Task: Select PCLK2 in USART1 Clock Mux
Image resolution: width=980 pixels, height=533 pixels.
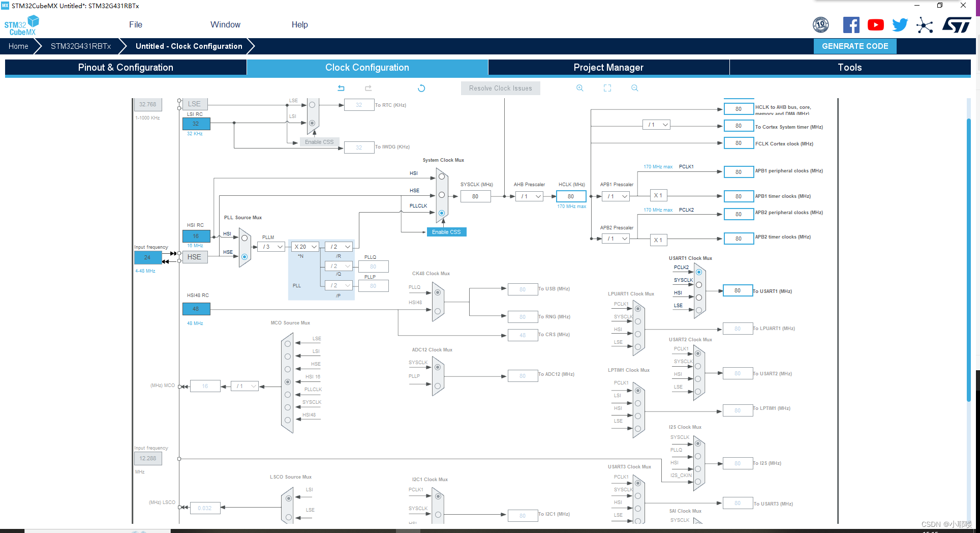Action: 699,272
